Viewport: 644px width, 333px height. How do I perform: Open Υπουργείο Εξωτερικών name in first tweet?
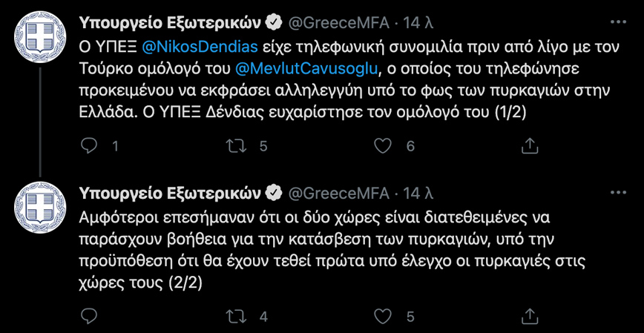point(170,23)
